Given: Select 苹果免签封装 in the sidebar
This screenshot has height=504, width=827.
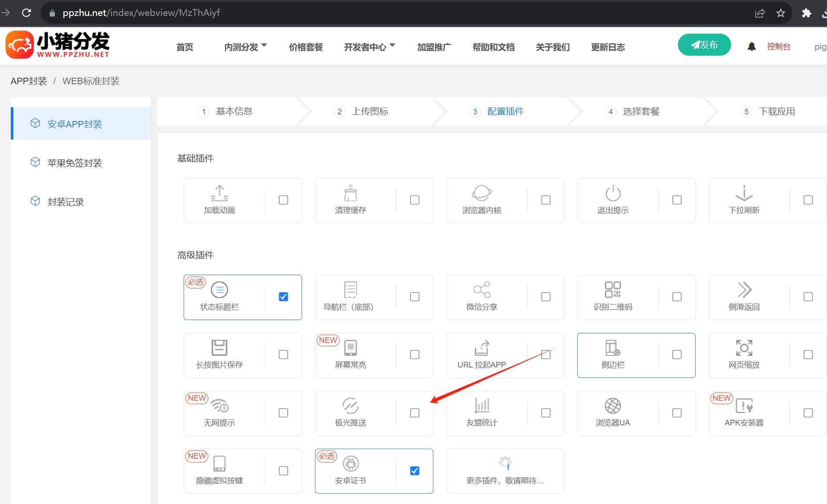Looking at the screenshot, I should tap(74, 163).
